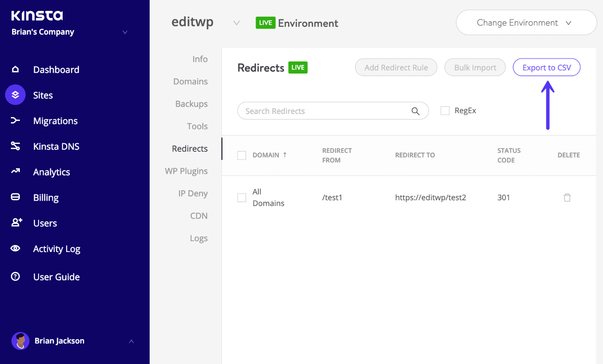
Task: Open the User Guide link
Action: click(56, 277)
